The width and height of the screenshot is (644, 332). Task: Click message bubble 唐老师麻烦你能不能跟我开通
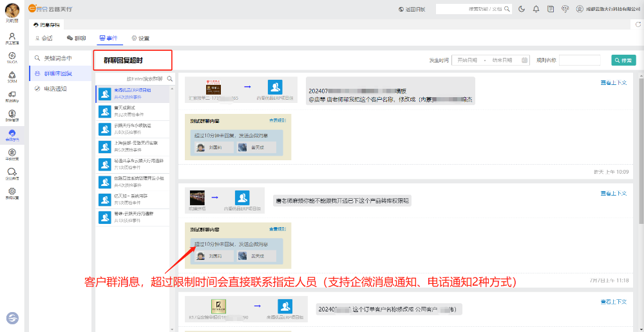pyautogui.click(x=342, y=201)
